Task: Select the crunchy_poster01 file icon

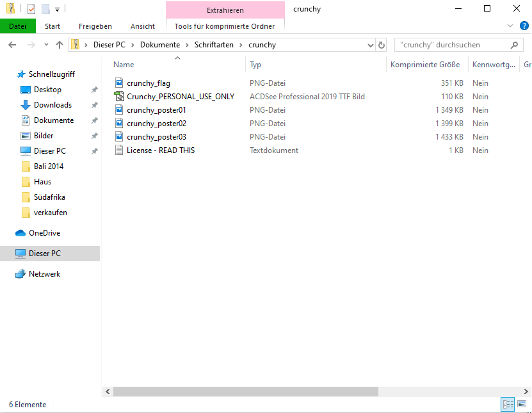Action: click(x=119, y=109)
